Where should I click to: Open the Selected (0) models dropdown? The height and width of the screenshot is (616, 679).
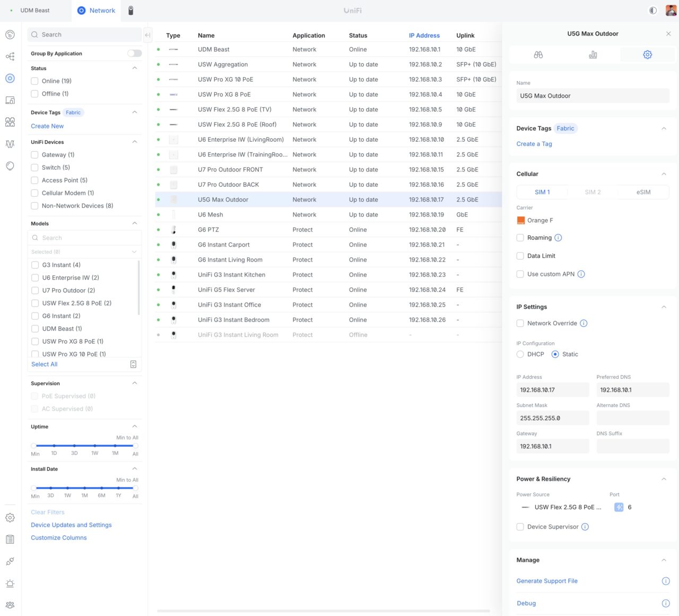(84, 252)
